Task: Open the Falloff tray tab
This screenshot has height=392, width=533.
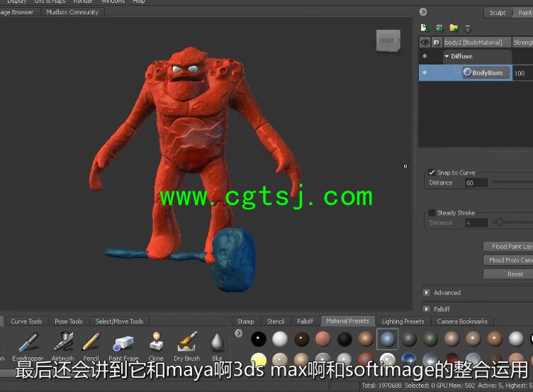Action: click(305, 321)
